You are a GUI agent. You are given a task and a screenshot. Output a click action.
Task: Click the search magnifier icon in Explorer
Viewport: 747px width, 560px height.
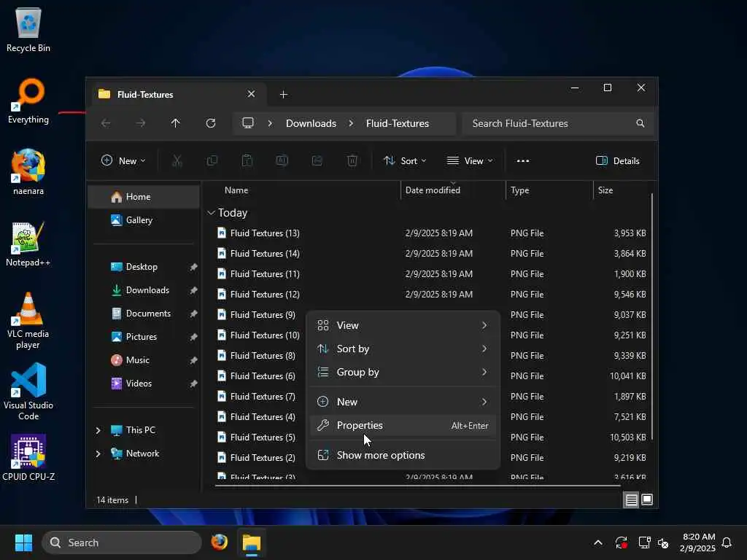point(640,123)
